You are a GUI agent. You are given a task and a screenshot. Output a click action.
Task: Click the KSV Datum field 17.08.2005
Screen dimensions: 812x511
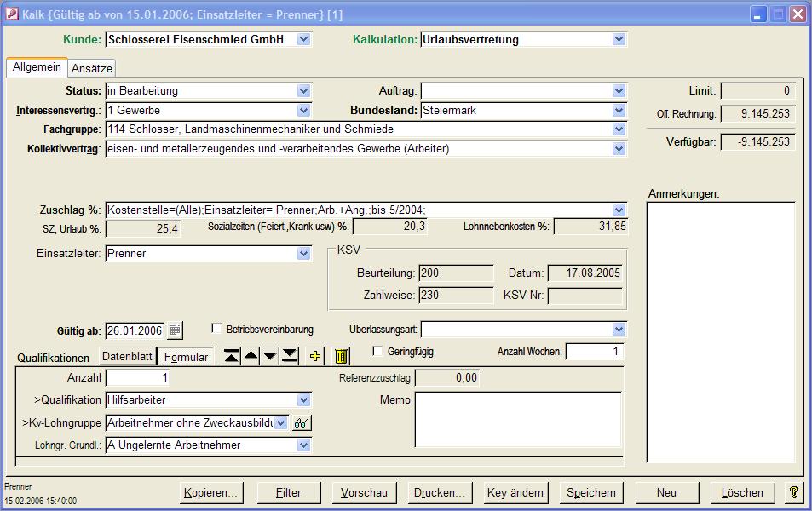(x=585, y=273)
